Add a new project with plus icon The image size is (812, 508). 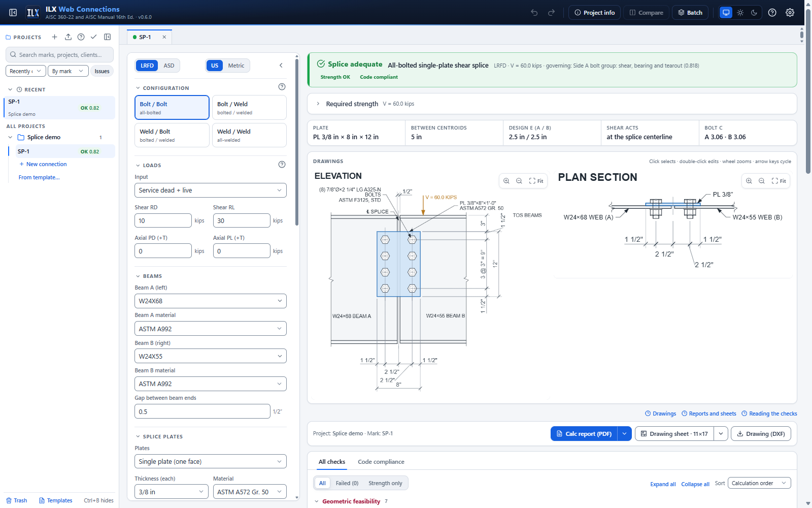pos(54,37)
